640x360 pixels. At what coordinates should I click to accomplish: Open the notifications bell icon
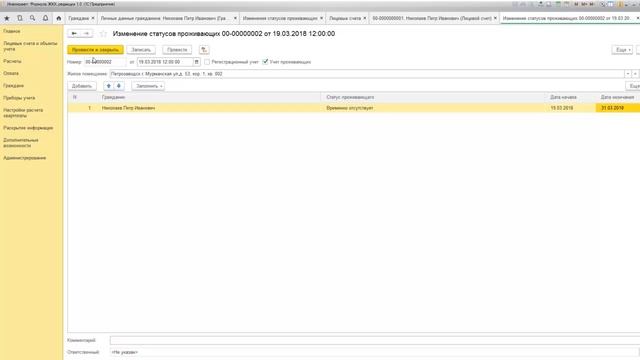[45, 18]
